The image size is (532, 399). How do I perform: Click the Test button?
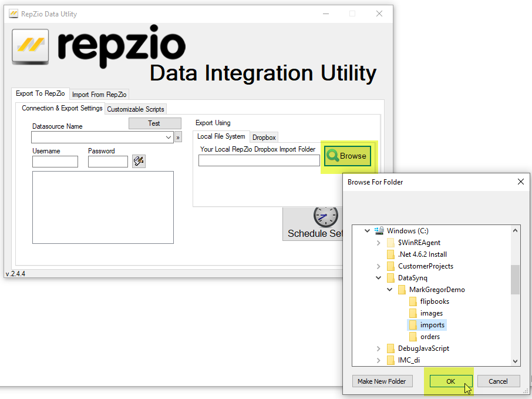(154, 123)
